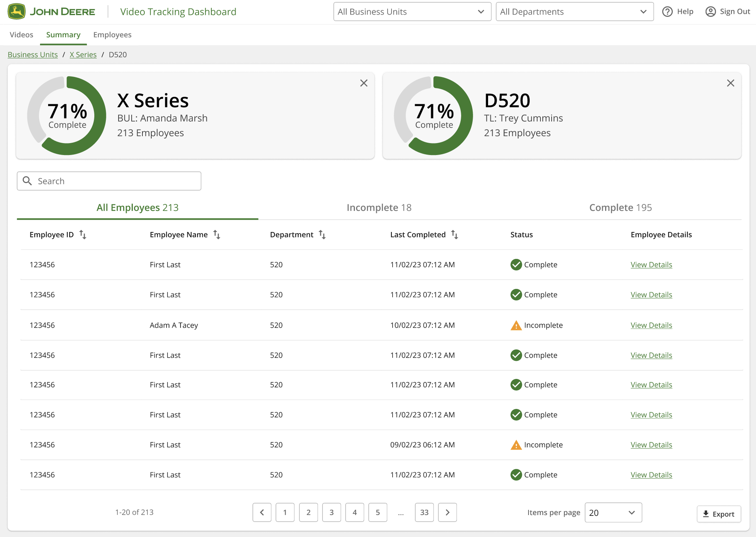Close the D520 summary card
The width and height of the screenshot is (756, 537).
[731, 83]
